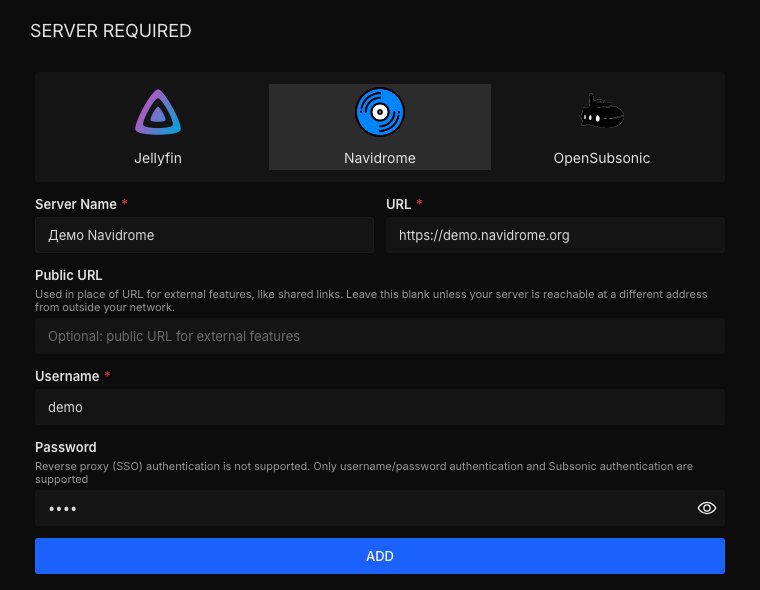Select the Jellyfin triangle logo icon

point(158,112)
